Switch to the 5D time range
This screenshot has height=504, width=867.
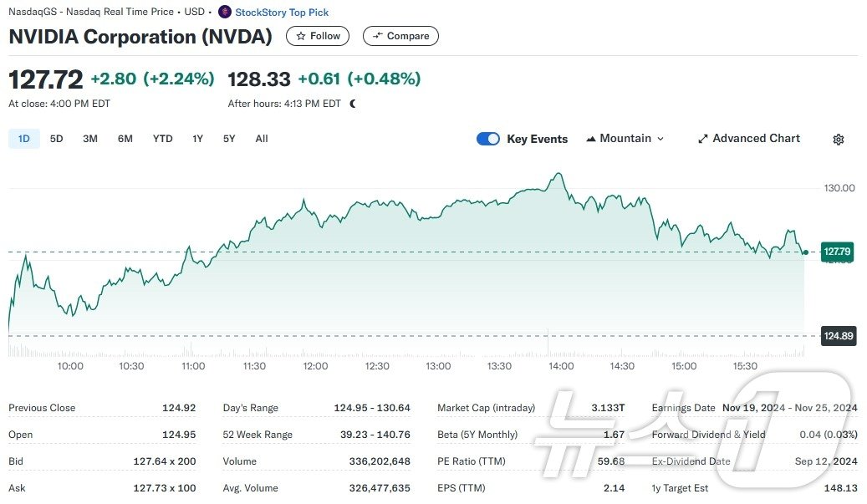click(x=56, y=139)
